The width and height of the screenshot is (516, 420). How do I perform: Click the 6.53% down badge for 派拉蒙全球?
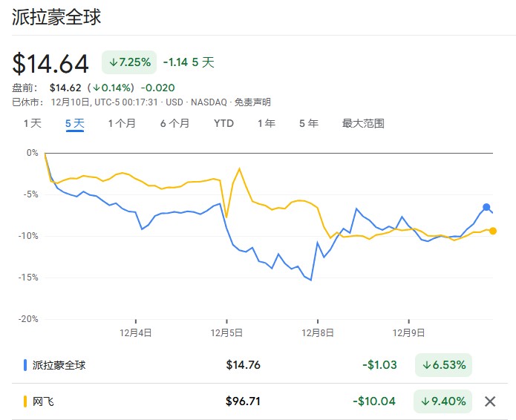(x=444, y=364)
